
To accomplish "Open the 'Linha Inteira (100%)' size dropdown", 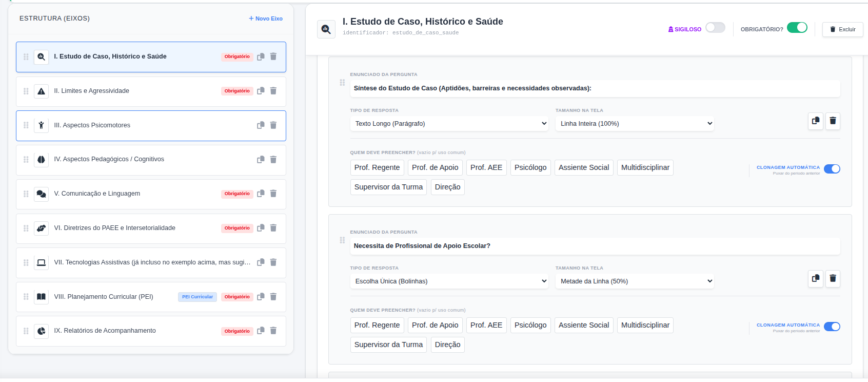I will [635, 124].
